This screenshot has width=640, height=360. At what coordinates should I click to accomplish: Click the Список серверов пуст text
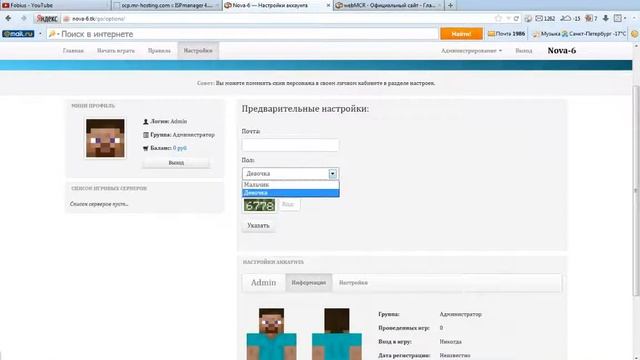[99, 204]
